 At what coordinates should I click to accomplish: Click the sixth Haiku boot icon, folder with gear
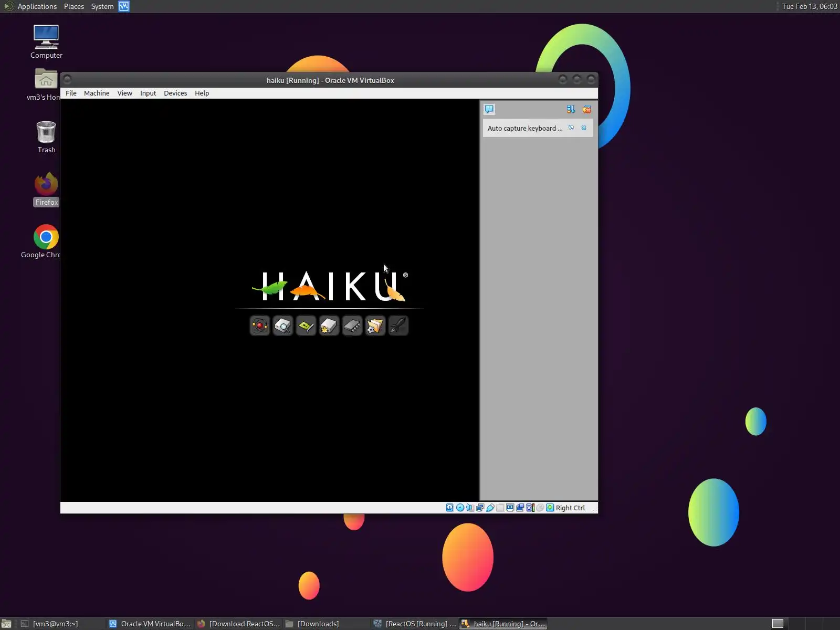[x=375, y=326]
